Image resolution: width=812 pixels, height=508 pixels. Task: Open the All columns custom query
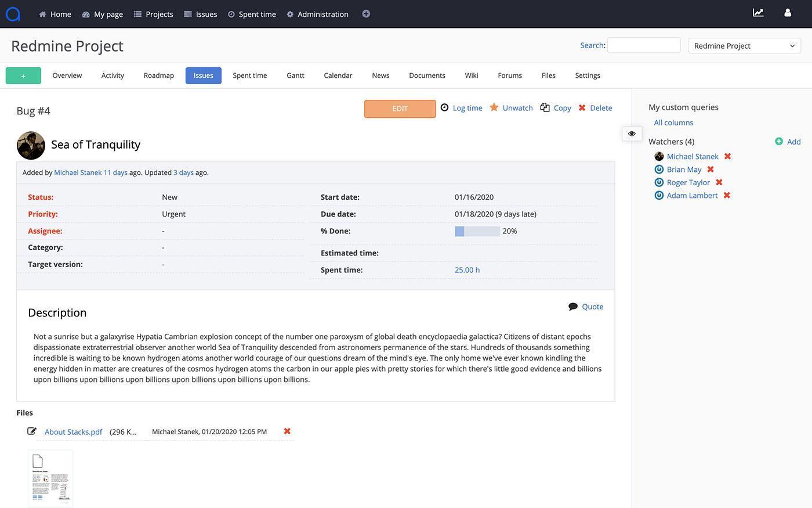673,123
